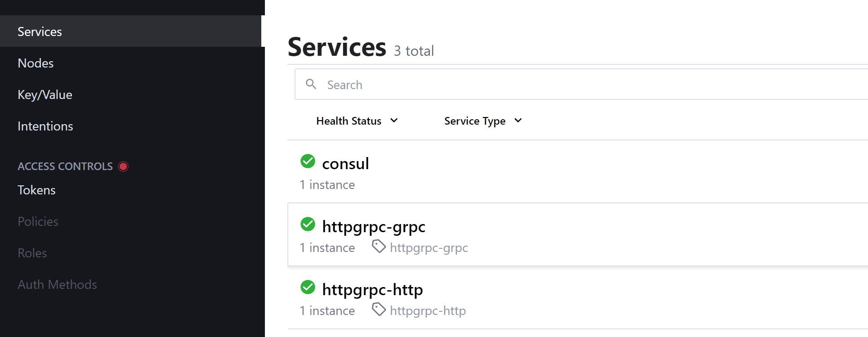
Task: Open Auth Methods in the sidebar
Action: coord(57,284)
